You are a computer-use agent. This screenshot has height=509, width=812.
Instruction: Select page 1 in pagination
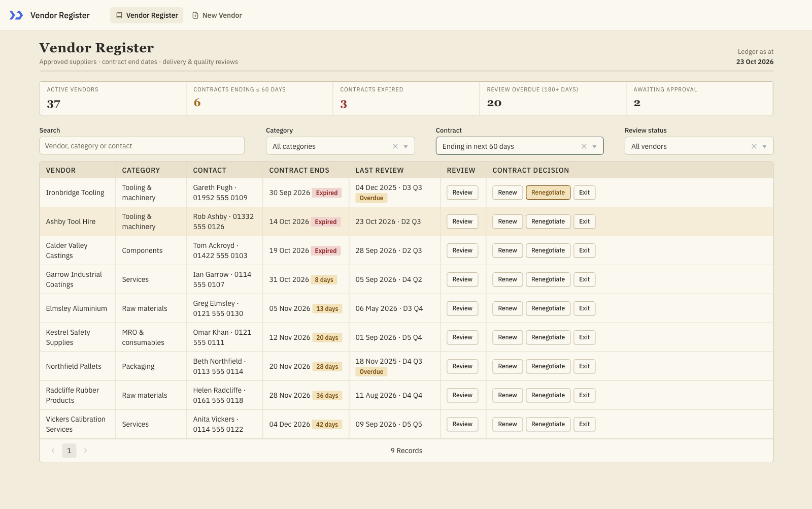click(x=69, y=451)
